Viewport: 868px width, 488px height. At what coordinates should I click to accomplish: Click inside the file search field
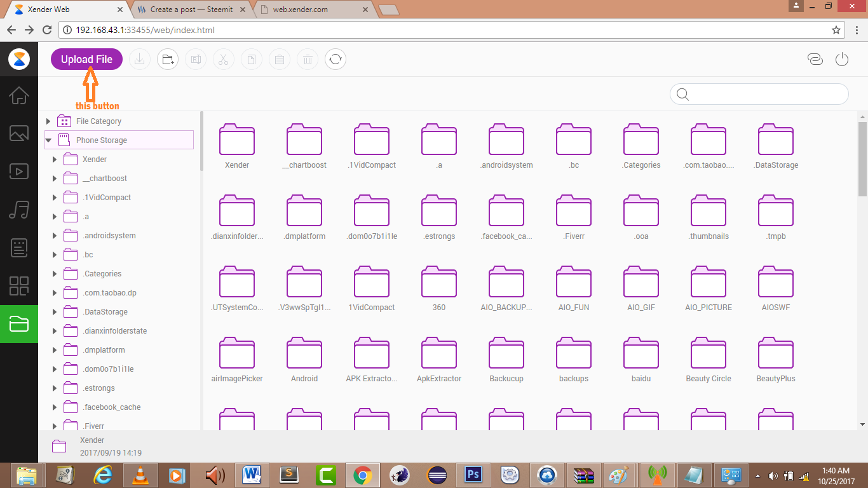tap(759, 95)
